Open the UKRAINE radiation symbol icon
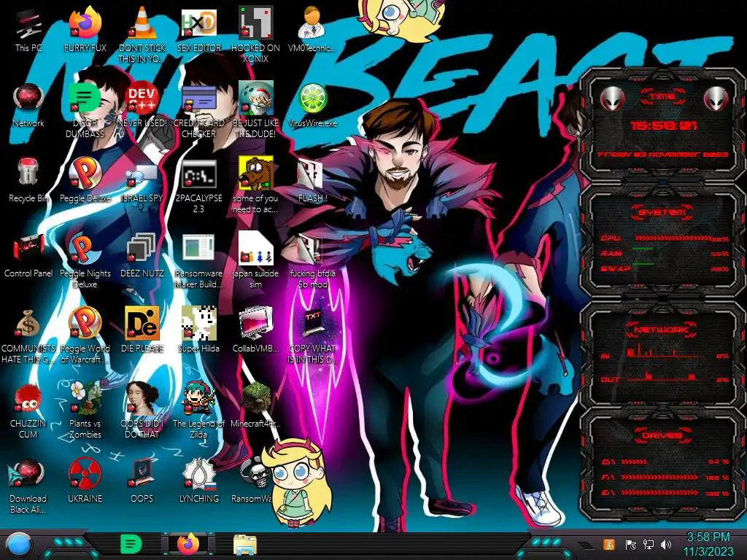747x560 pixels. point(85,481)
